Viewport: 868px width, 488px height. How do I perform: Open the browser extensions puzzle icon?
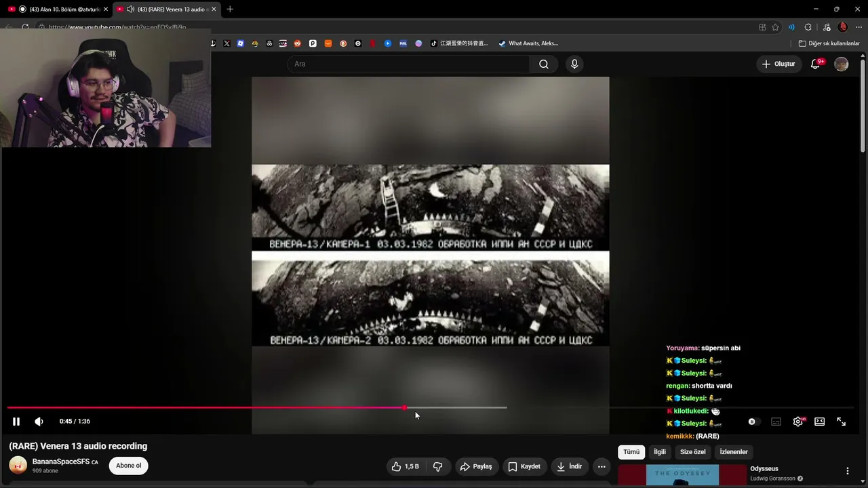[x=808, y=27]
